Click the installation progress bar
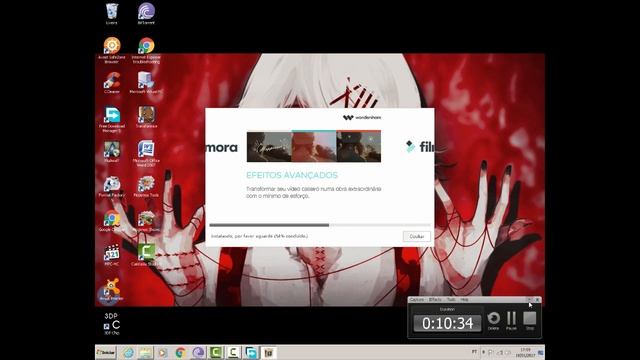Image resolution: width=640 pixels, height=360 pixels. [x=320, y=225]
